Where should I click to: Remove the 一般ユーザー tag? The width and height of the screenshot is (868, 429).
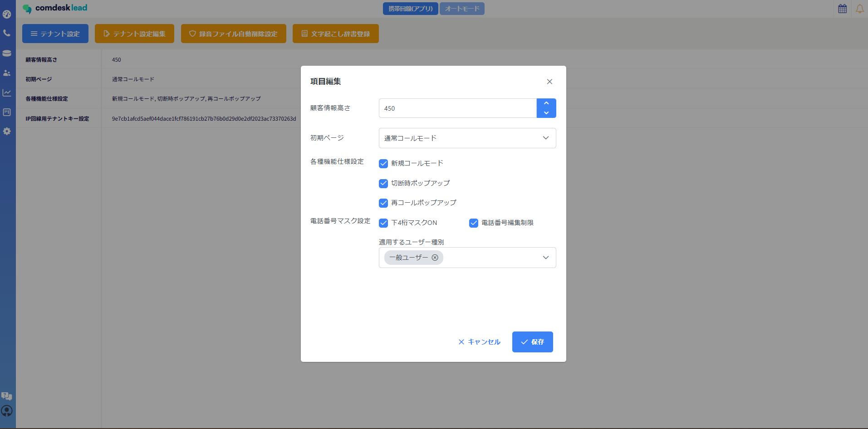point(435,258)
